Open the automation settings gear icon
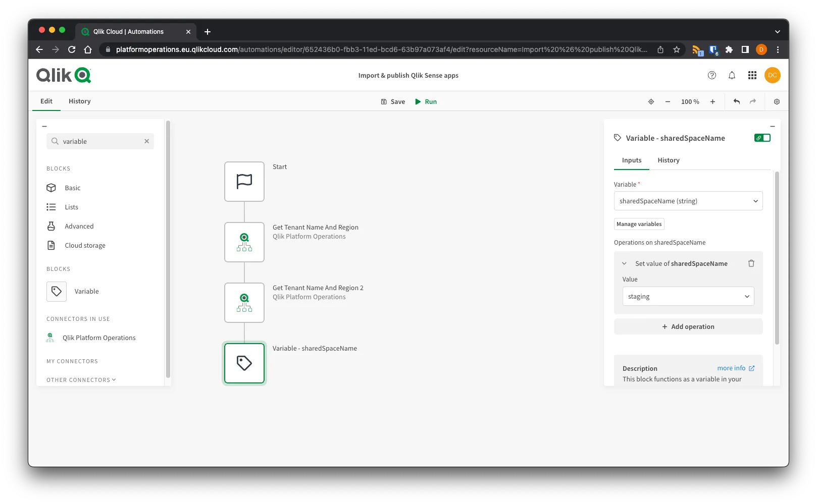 (x=776, y=101)
